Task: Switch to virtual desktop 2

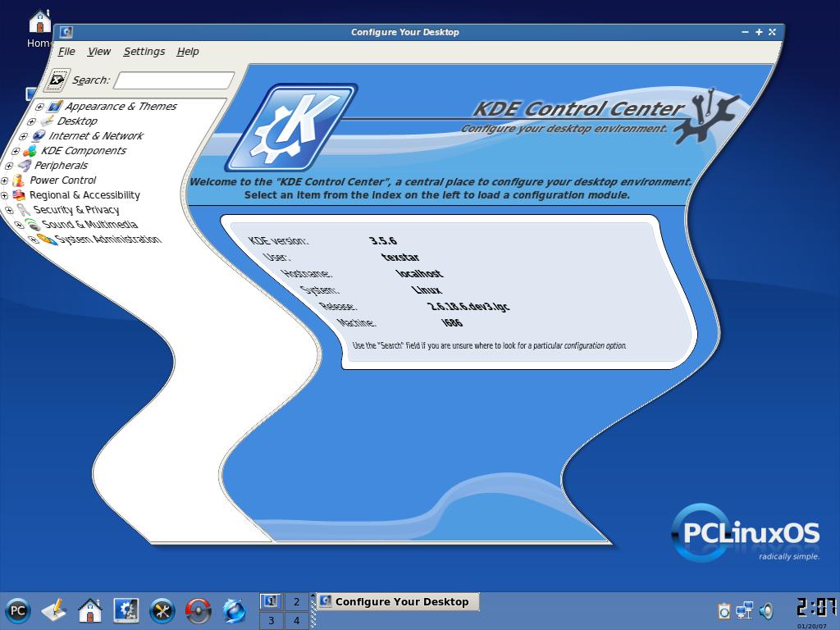Action: coord(297,601)
